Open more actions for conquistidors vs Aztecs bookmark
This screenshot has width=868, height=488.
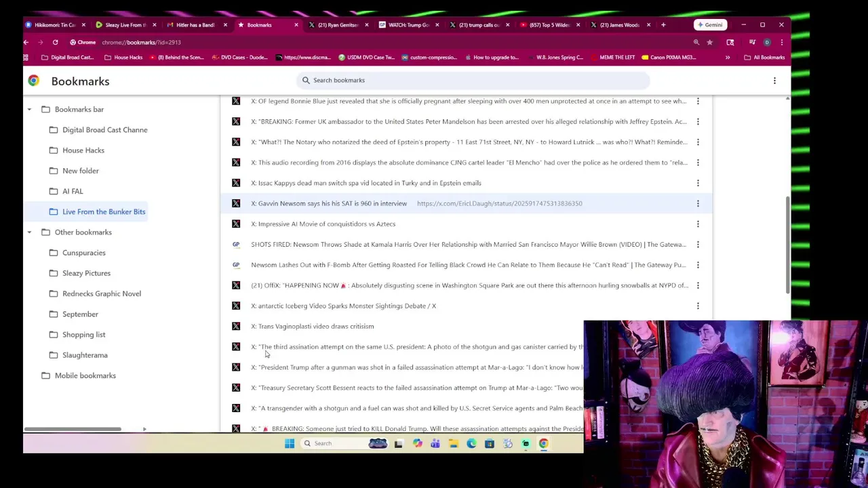click(698, 224)
